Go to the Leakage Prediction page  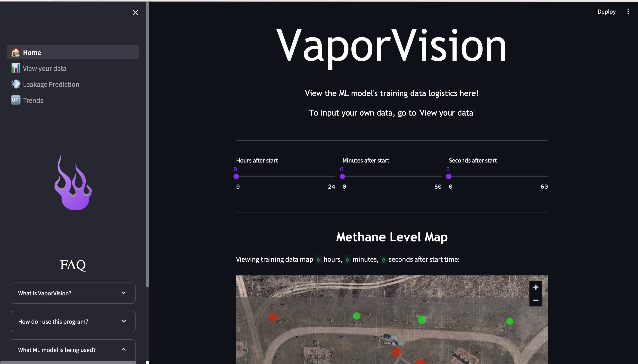tap(51, 84)
